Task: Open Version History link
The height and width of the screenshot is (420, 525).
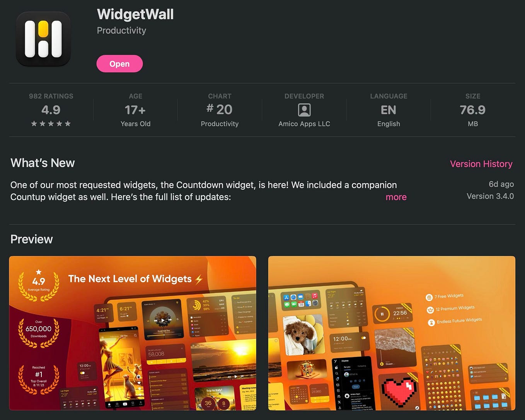Action: (x=481, y=164)
